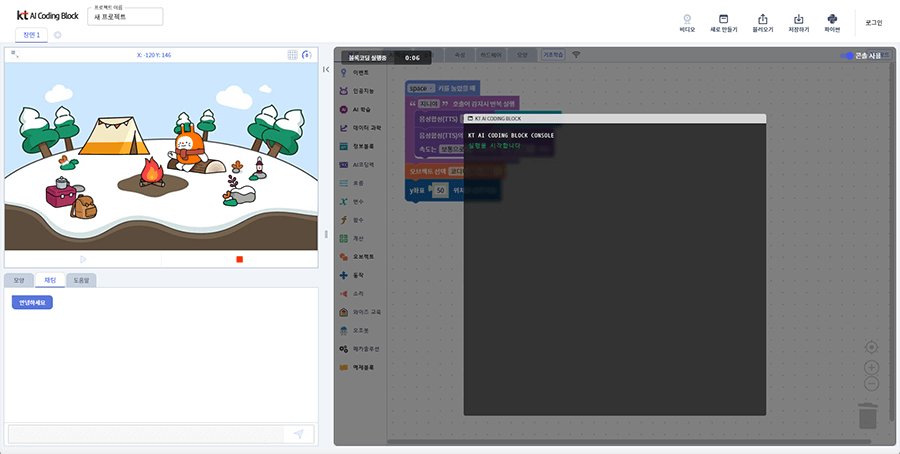The height and width of the screenshot is (454, 900).
Task: Switch to the 모양 tab below stage
Action: 19,280
